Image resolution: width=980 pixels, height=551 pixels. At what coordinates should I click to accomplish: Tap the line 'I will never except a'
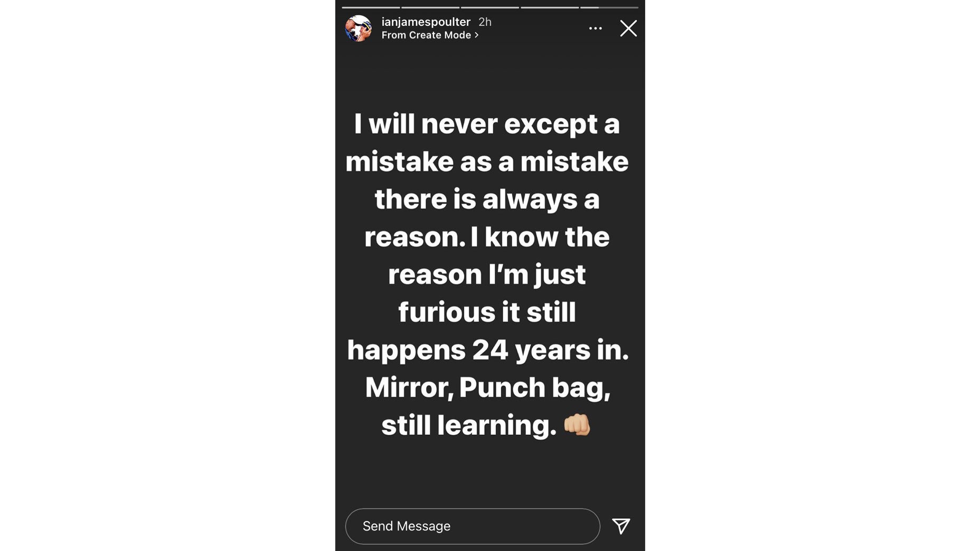(487, 125)
